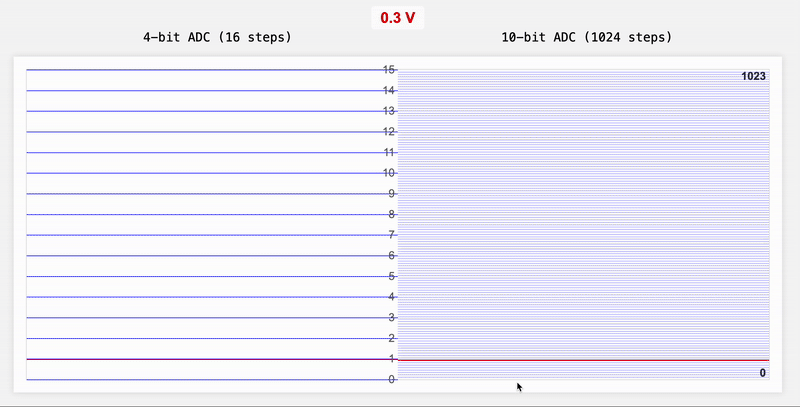Click the step label 9
This screenshot has height=407, width=800.
392,194
